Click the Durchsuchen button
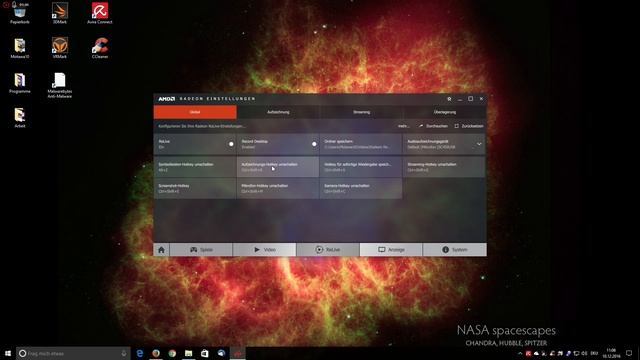This screenshot has height=360, width=640. 433,126
